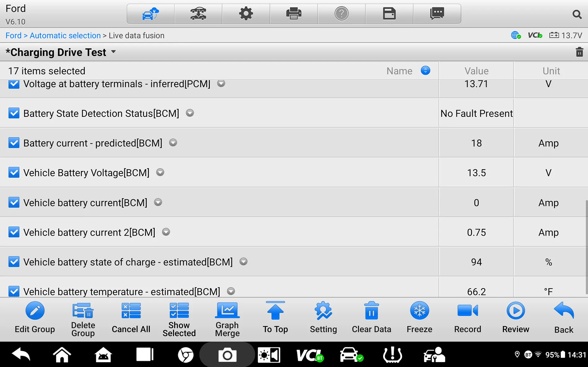This screenshot has height=367, width=588.
Task: Uncheck Voltage at battery terminals - inferred[PCM]
Action: 14,84
